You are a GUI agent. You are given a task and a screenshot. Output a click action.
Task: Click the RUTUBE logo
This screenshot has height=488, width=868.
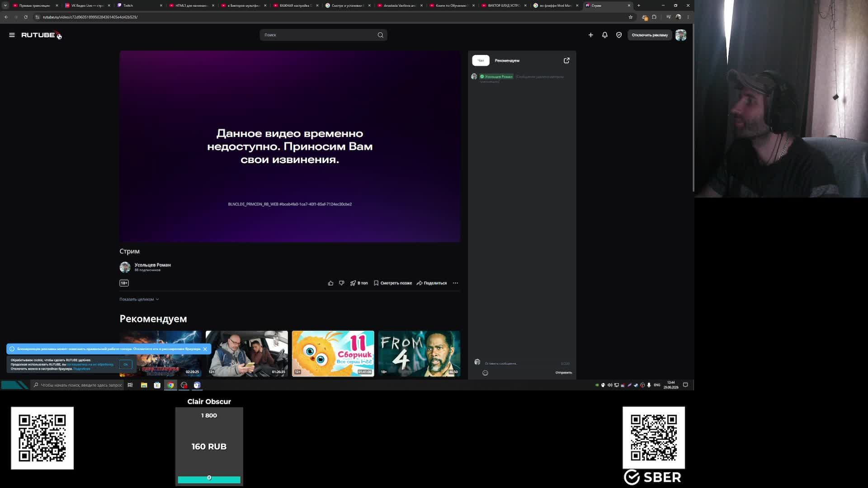(x=41, y=35)
